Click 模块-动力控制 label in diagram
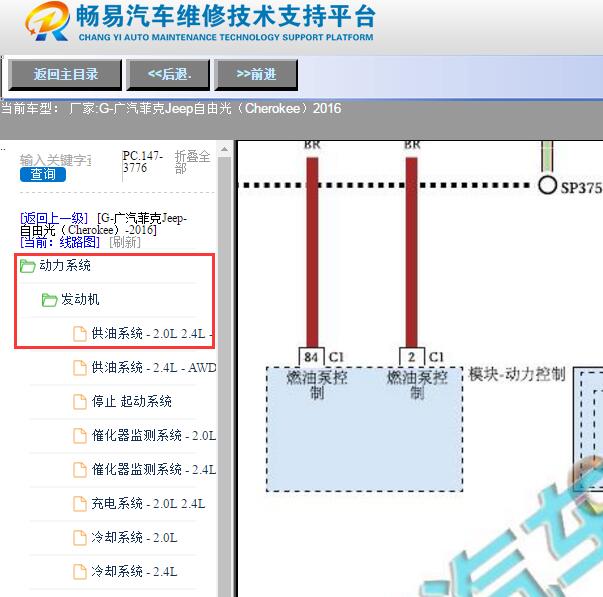This screenshot has height=597, width=603. 517,374
